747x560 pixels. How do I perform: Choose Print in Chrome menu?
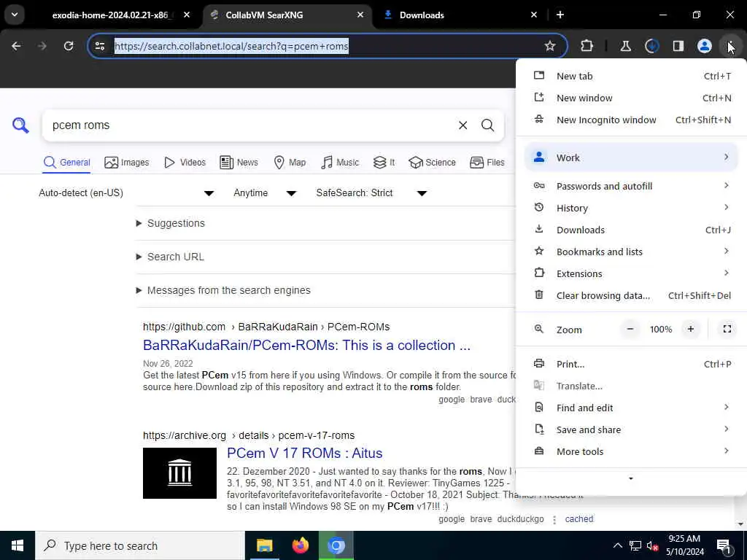(631, 365)
